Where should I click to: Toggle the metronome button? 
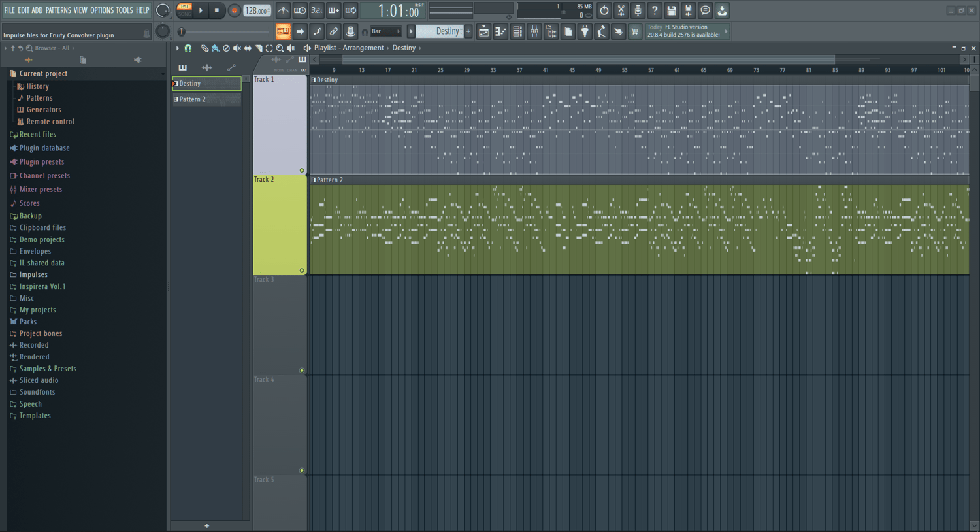pyautogui.click(x=283, y=10)
